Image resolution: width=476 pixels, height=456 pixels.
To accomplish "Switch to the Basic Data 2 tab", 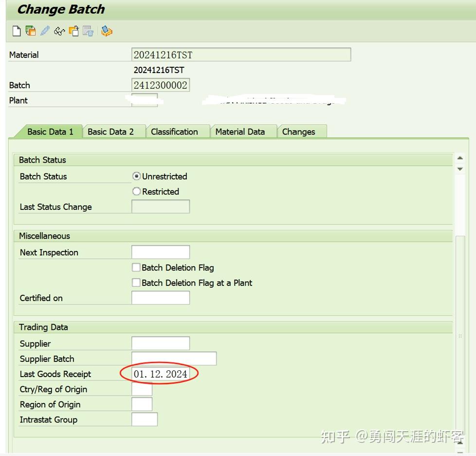I will point(113,131).
